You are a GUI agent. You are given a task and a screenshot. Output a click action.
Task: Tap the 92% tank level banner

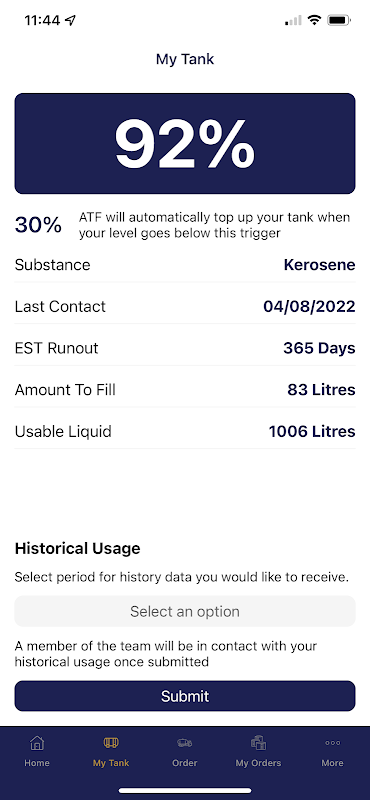(185, 143)
